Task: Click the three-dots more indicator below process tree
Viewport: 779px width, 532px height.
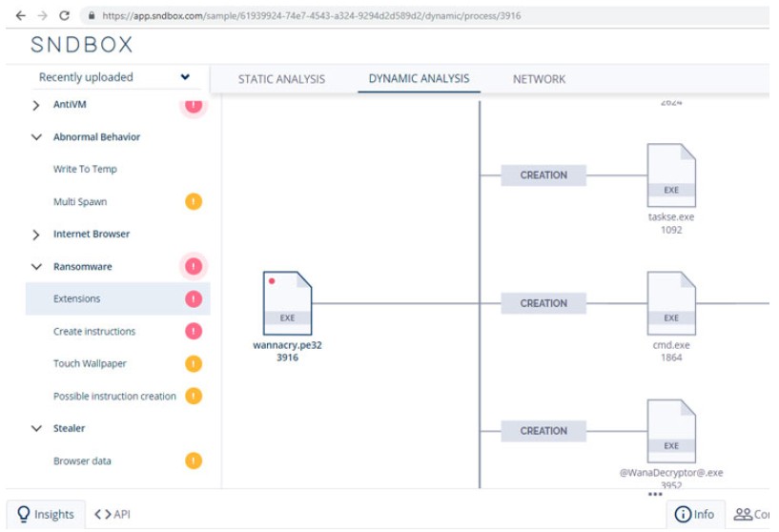Action: (655, 494)
